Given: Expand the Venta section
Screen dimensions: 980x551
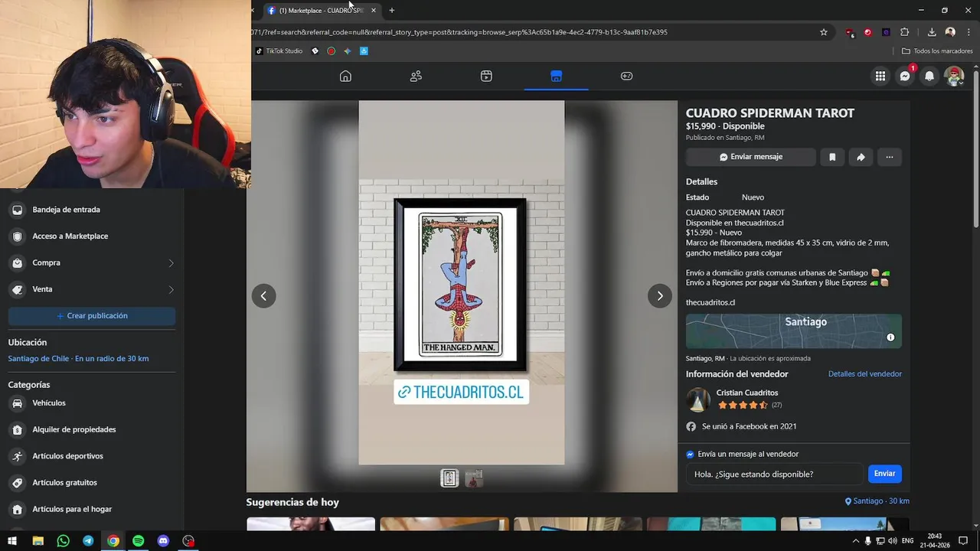Looking at the screenshot, I should pyautogui.click(x=92, y=289).
